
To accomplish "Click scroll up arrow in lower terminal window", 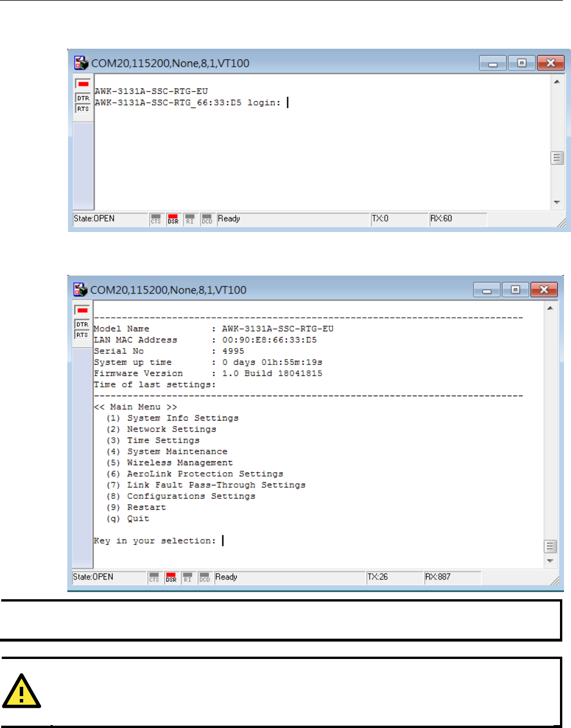I will (550, 308).
